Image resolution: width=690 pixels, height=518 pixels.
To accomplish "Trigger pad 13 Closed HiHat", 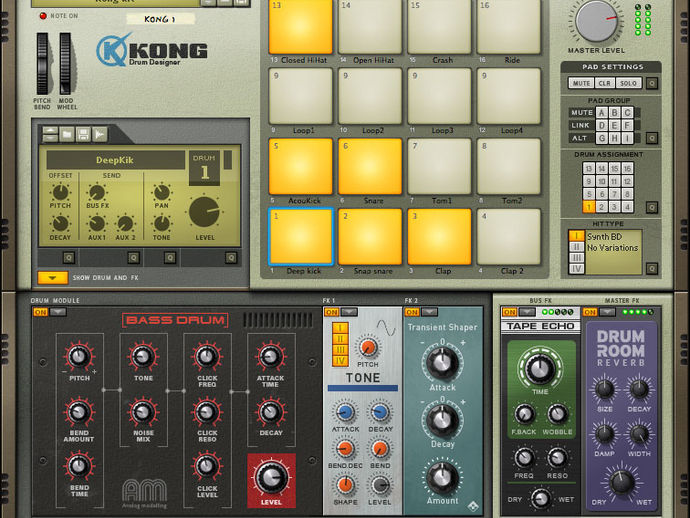I will (x=301, y=26).
